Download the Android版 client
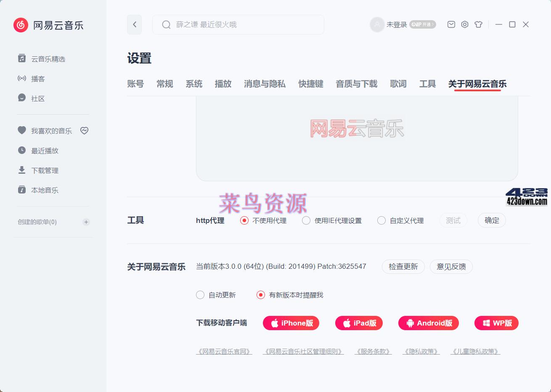Image resolution: width=551 pixels, height=392 pixels. point(428,323)
